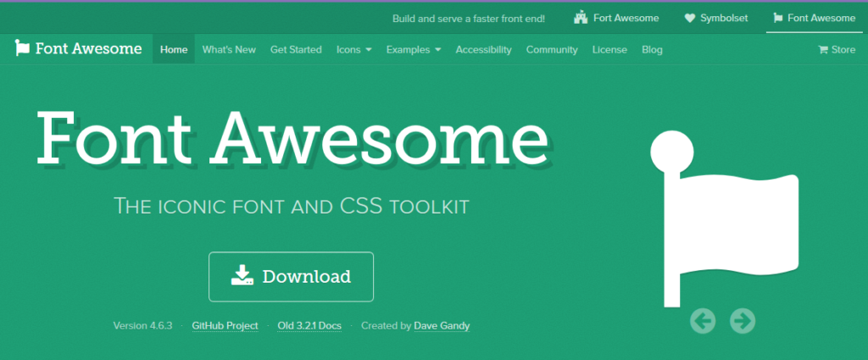The width and height of the screenshot is (868, 360).
Task: Open the Blog link
Action: coord(652,50)
